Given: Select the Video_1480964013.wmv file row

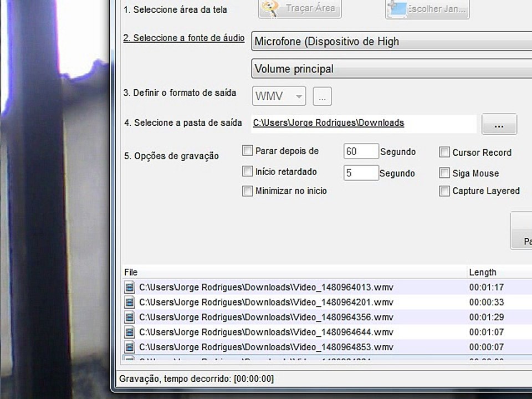Looking at the screenshot, I should click(327, 287).
